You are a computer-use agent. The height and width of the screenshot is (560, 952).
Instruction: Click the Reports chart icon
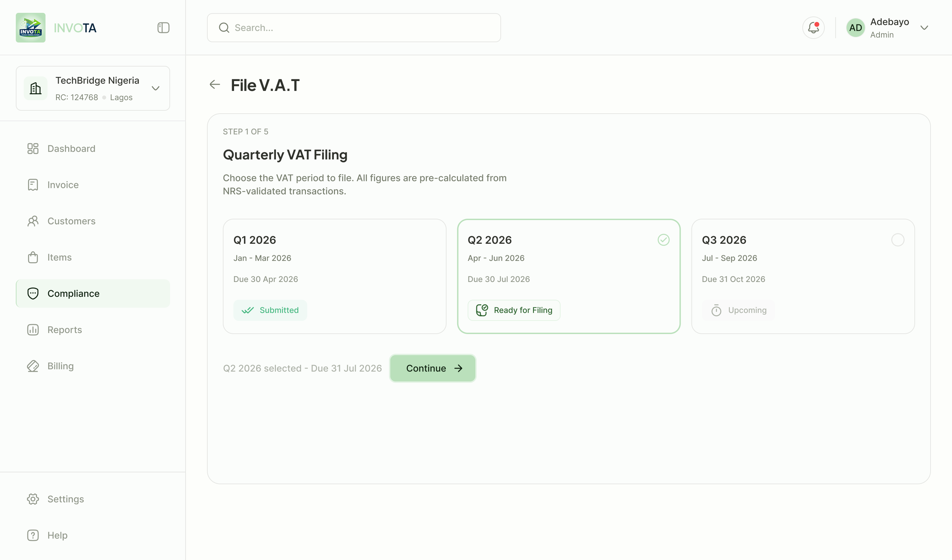click(x=33, y=330)
